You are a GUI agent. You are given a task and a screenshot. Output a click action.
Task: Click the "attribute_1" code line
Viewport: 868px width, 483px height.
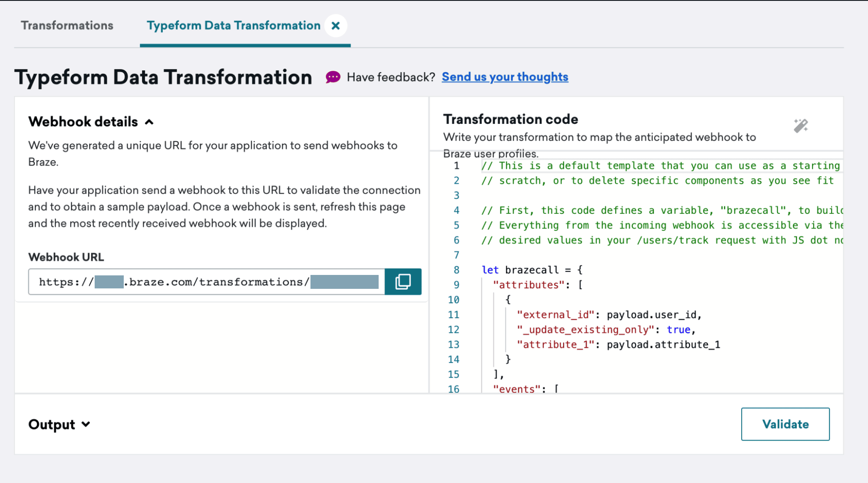coord(618,344)
